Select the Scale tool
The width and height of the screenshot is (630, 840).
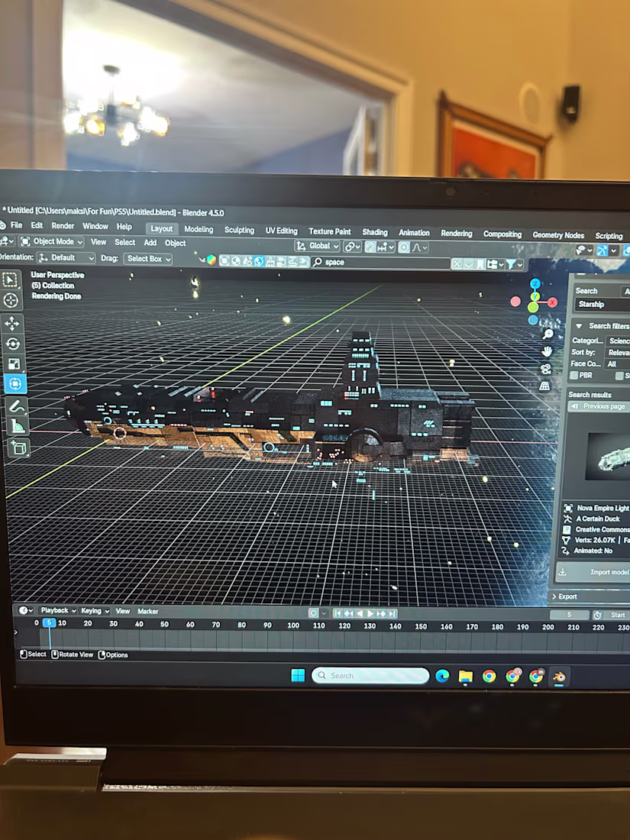pyautogui.click(x=14, y=364)
